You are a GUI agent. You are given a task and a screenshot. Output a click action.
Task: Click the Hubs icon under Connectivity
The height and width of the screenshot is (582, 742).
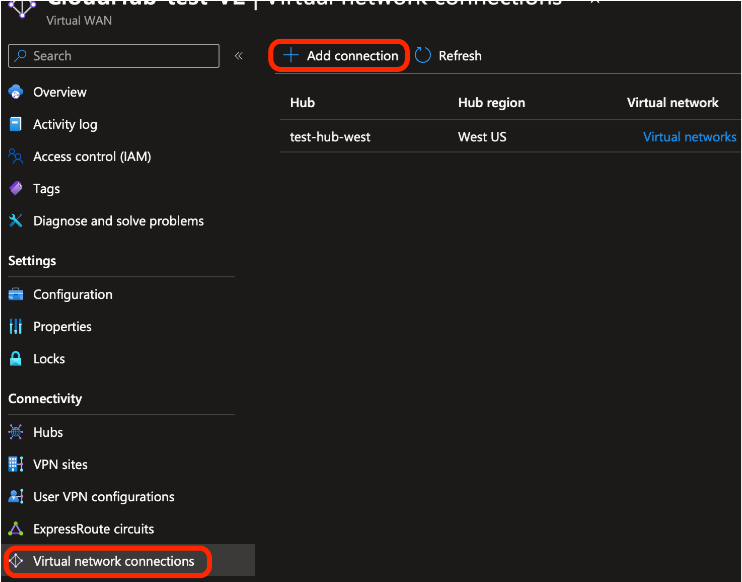click(15, 433)
